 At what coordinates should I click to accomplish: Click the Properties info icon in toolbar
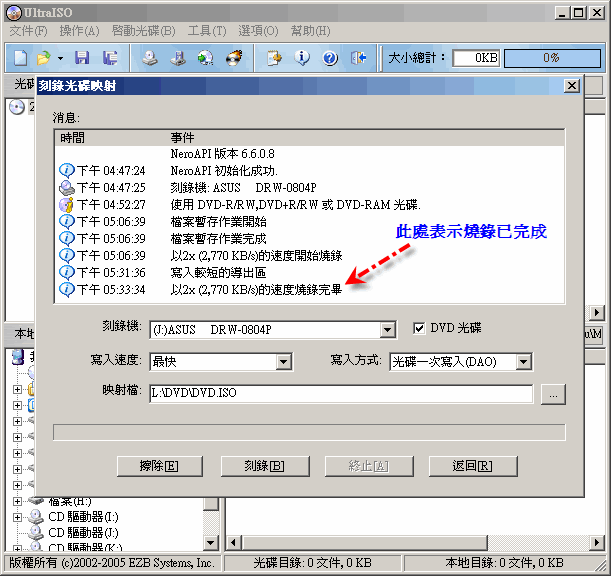pyautogui.click(x=301, y=58)
